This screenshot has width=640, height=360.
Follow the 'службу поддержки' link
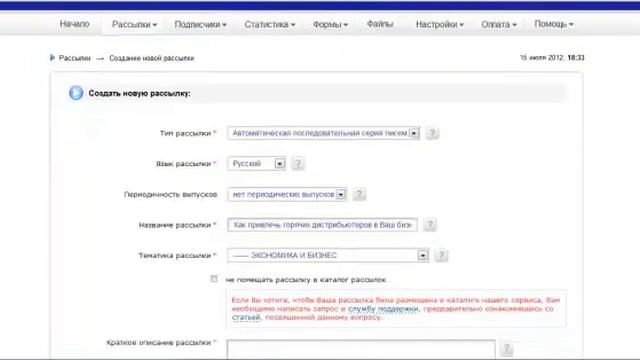click(x=383, y=309)
